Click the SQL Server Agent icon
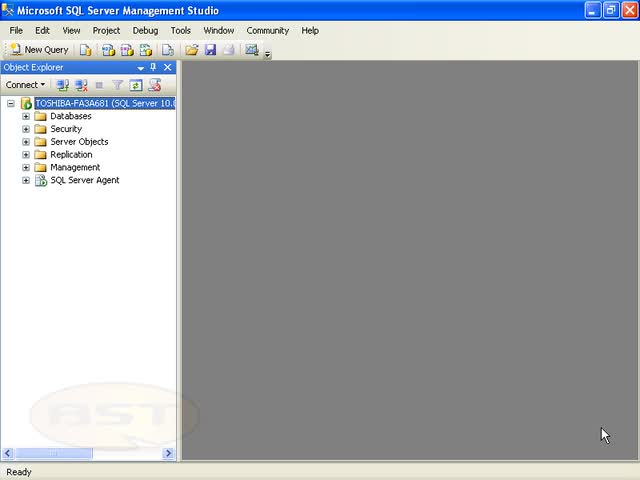The height and width of the screenshot is (480, 640). click(x=41, y=180)
